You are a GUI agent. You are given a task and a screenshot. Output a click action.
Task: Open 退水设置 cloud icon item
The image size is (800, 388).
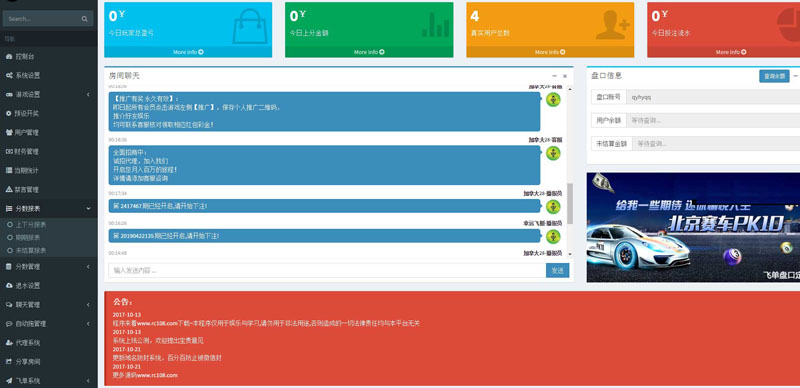tap(9, 285)
